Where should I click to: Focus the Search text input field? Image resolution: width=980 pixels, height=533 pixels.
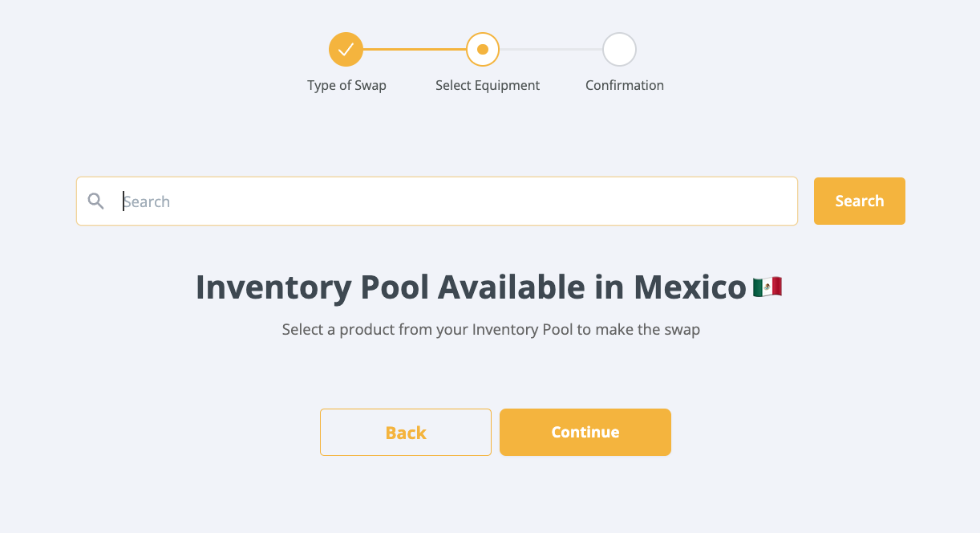(437, 201)
